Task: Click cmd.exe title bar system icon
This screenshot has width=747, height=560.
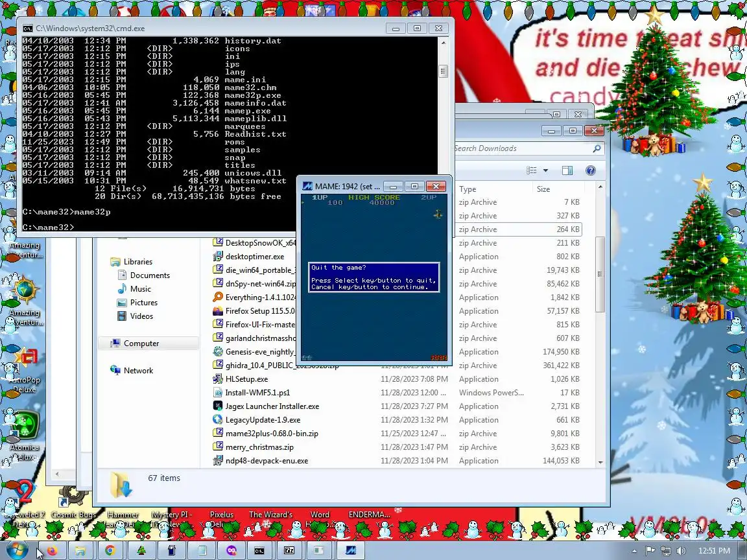Action: click(x=28, y=28)
